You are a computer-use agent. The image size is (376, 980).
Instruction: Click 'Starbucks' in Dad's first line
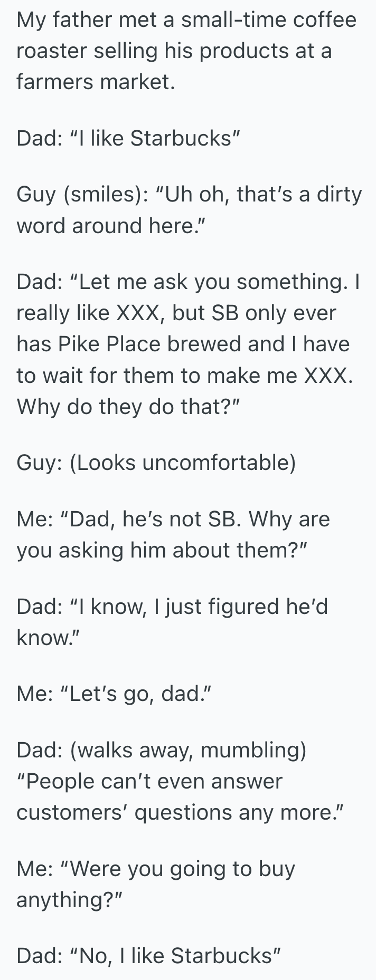coord(181,138)
